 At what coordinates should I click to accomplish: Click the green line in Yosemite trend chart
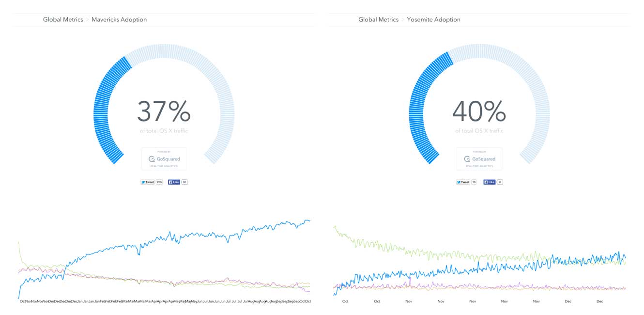387,248
